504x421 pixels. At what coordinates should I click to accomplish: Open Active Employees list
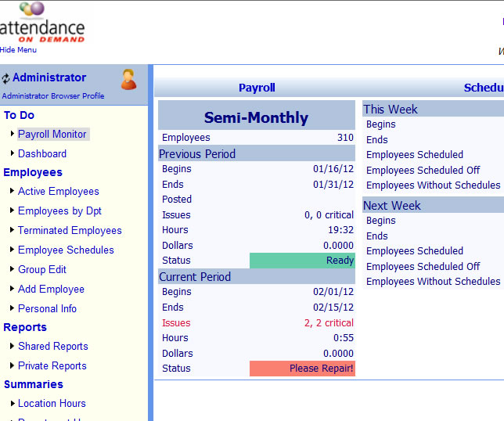click(x=59, y=191)
